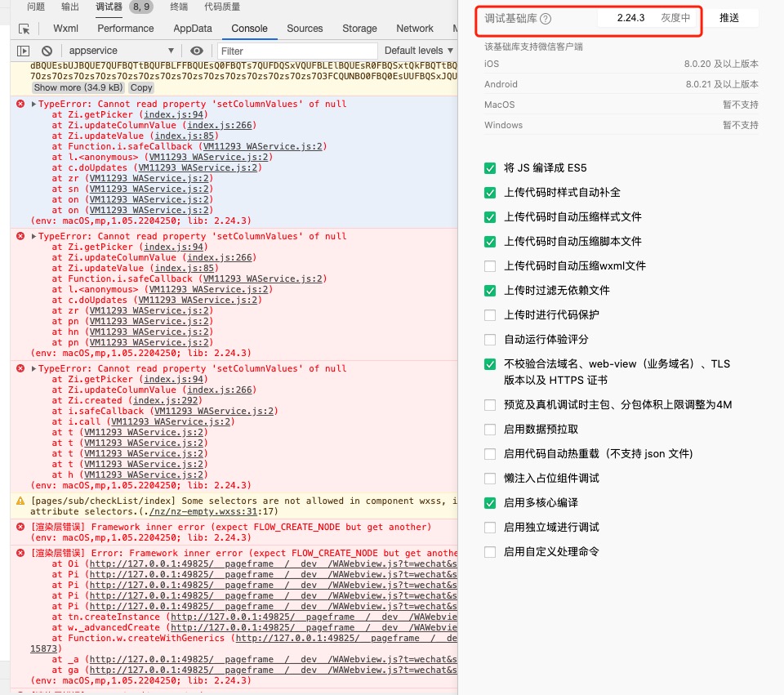Switch to the Network tab
The height and width of the screenshot is (695, 784).
coord(414,28)
